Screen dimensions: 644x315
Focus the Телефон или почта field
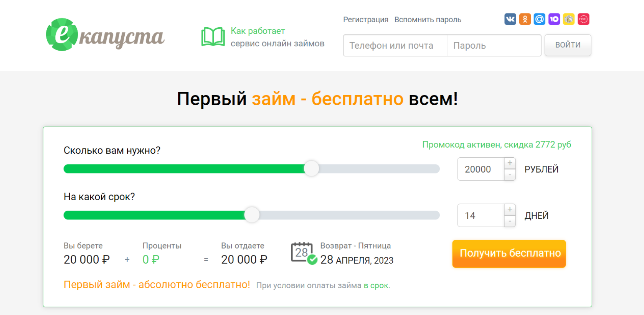395,45
